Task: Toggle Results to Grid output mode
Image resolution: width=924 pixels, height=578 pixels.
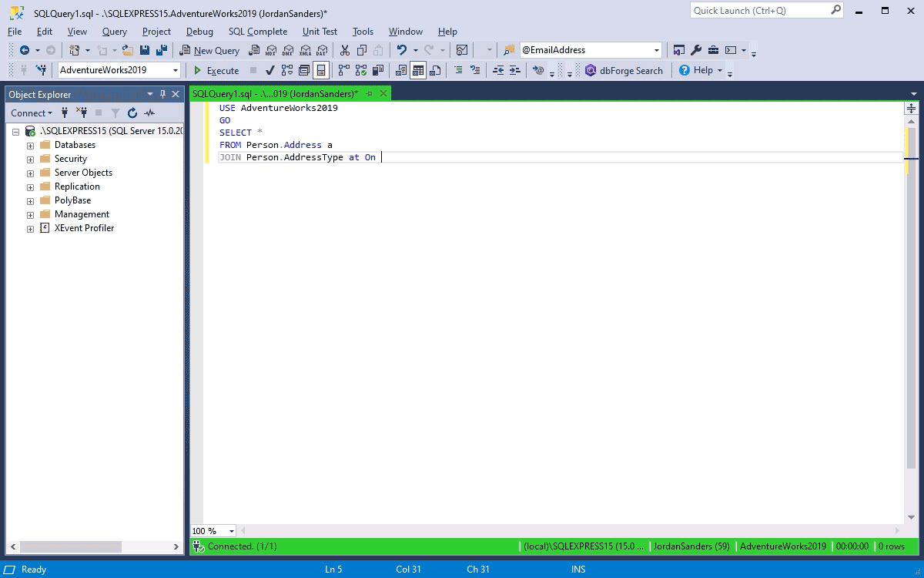Action: pos(418,70)
